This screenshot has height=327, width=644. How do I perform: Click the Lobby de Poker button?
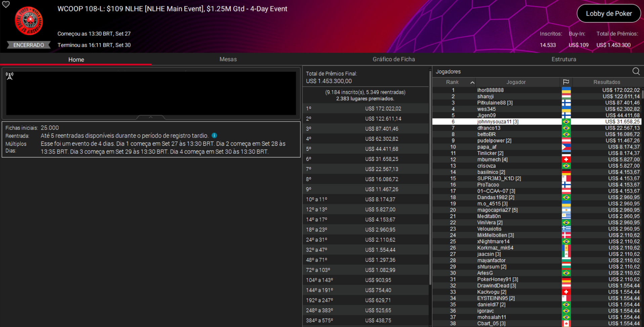609,13
